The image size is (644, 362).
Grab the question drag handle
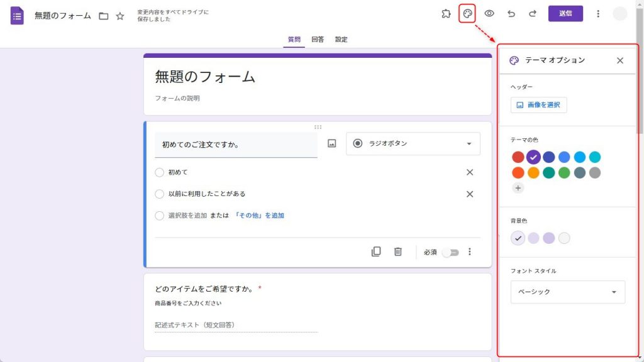click(318, 127)
